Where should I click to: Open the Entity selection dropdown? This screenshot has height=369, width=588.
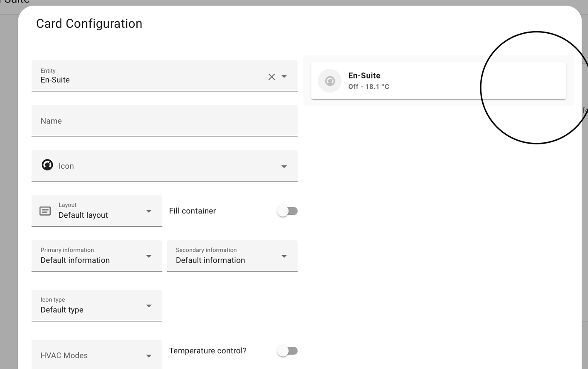click(284, 77)
